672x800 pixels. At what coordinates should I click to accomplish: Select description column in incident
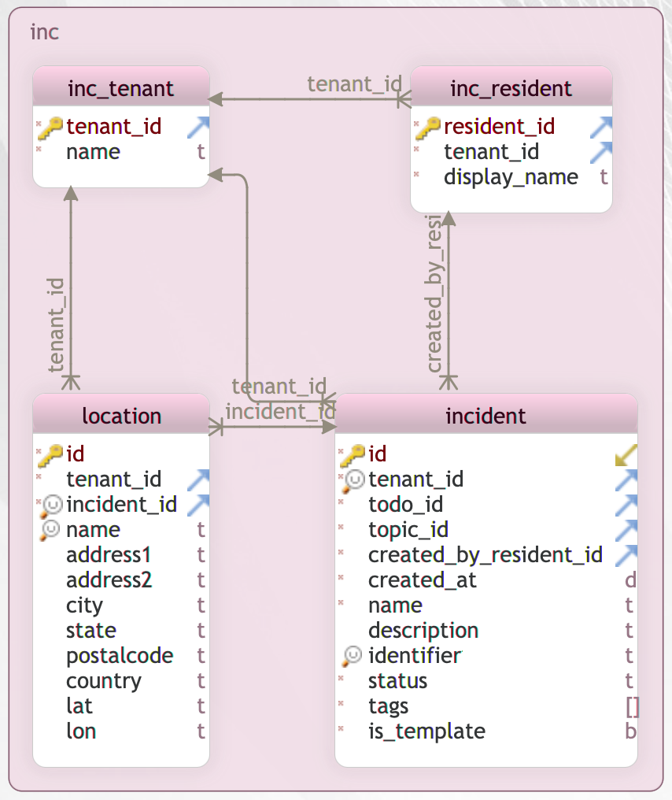click(423, 631)
